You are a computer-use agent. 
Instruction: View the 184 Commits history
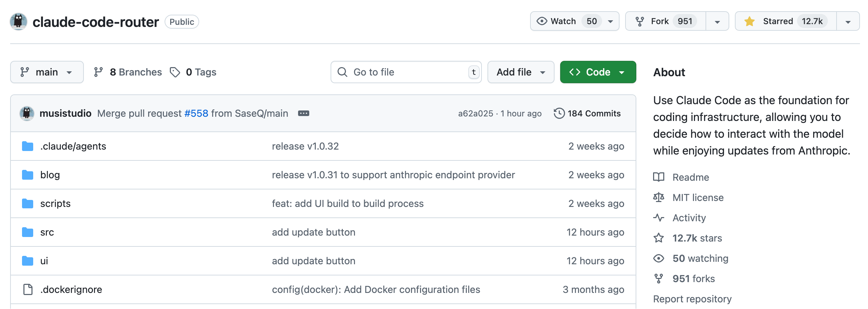587,113
